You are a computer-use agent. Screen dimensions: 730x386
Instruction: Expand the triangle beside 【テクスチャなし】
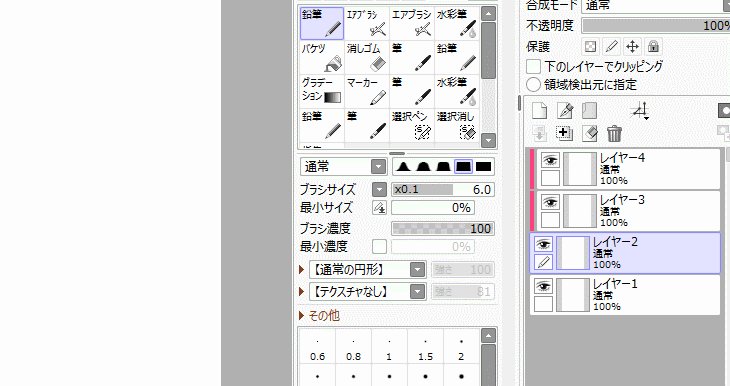[x=302, y=291]
